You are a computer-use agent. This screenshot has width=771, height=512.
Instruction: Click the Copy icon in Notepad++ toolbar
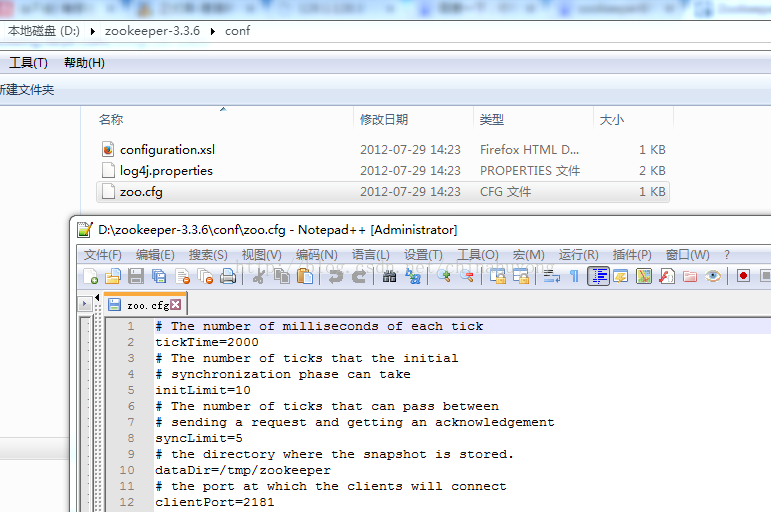pos(282,276)
